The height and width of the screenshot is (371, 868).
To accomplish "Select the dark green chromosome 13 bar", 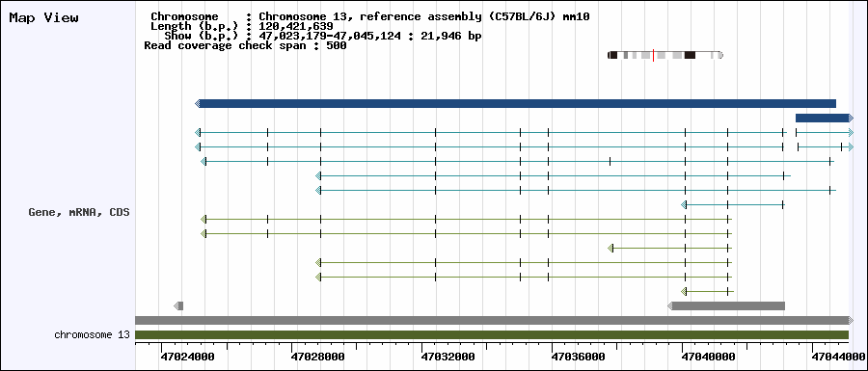I will 492,334.
